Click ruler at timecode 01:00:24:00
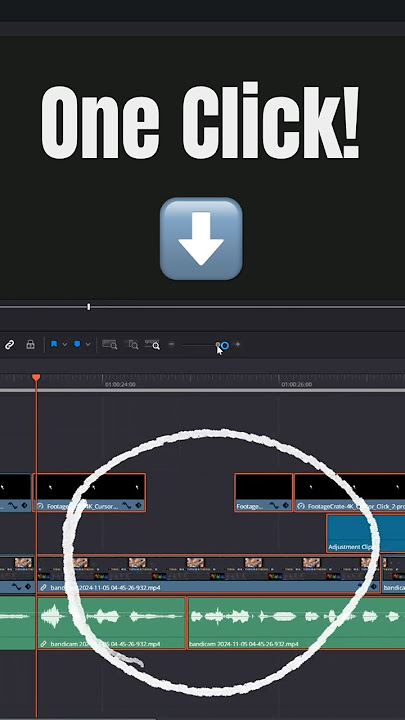 [120, 384]
